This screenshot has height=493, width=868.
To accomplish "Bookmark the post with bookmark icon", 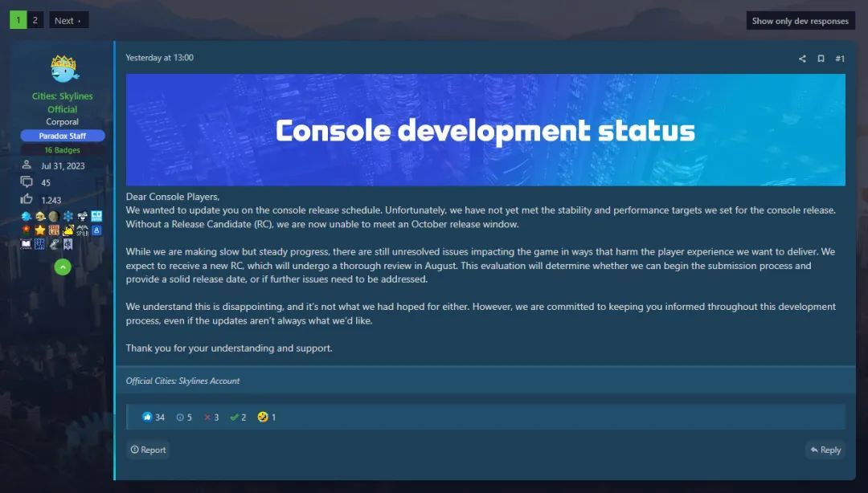I will [821, 59].
